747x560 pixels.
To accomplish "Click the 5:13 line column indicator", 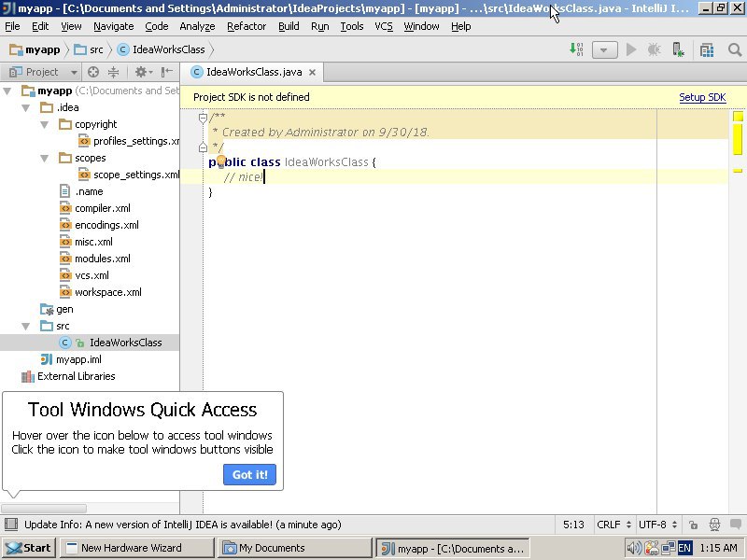I will click(573, 525).
